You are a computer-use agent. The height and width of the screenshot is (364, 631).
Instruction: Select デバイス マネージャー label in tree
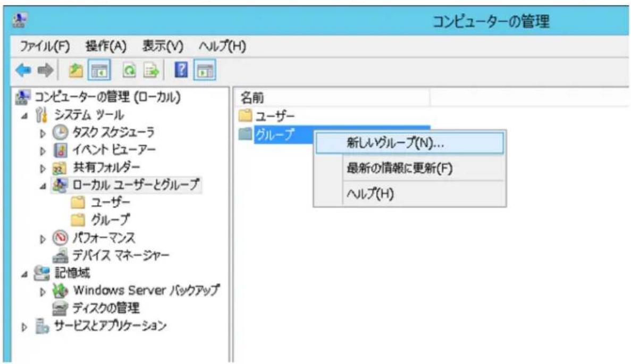(x=121, y=256)
